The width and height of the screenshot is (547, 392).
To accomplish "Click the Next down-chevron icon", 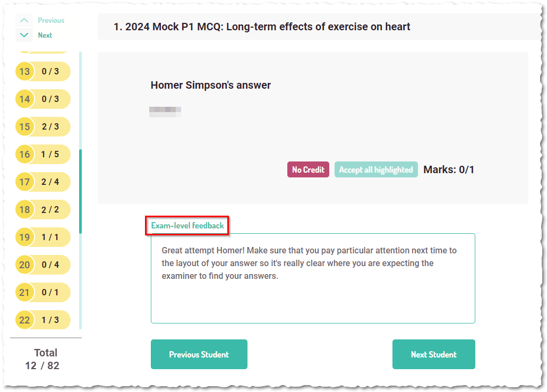I will (x=24, y=35).
